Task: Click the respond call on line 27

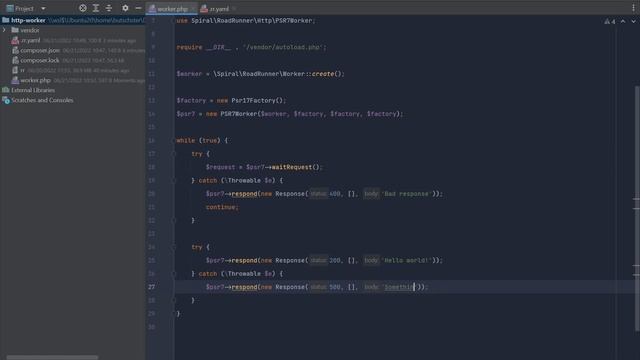Action: pos(244,287)
